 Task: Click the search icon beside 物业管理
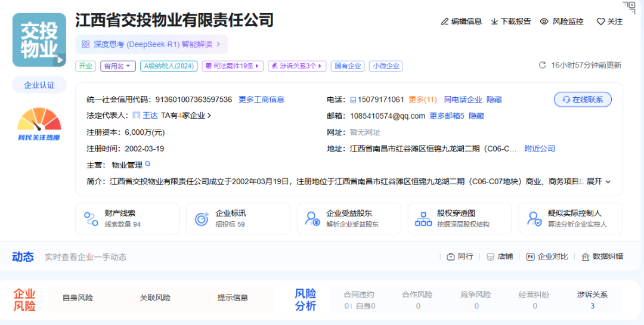(147, 165)
